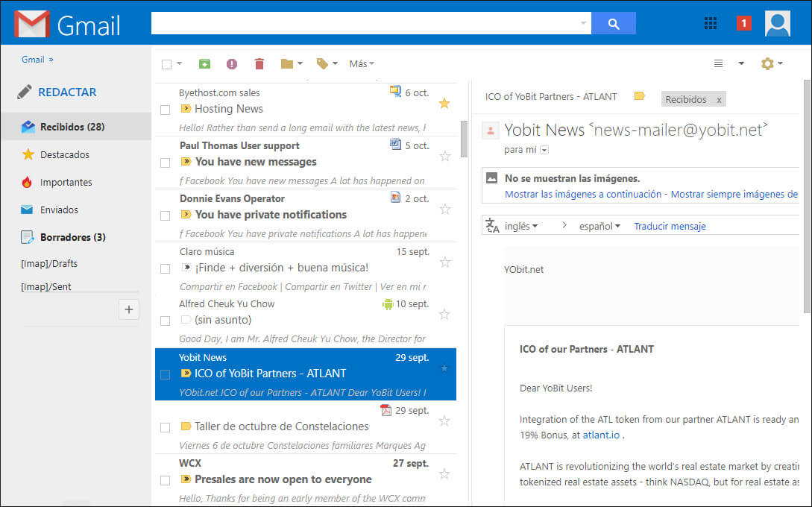Open the Más dropdown menu
This screenshot has height=507, width=812.
[362, 63]
